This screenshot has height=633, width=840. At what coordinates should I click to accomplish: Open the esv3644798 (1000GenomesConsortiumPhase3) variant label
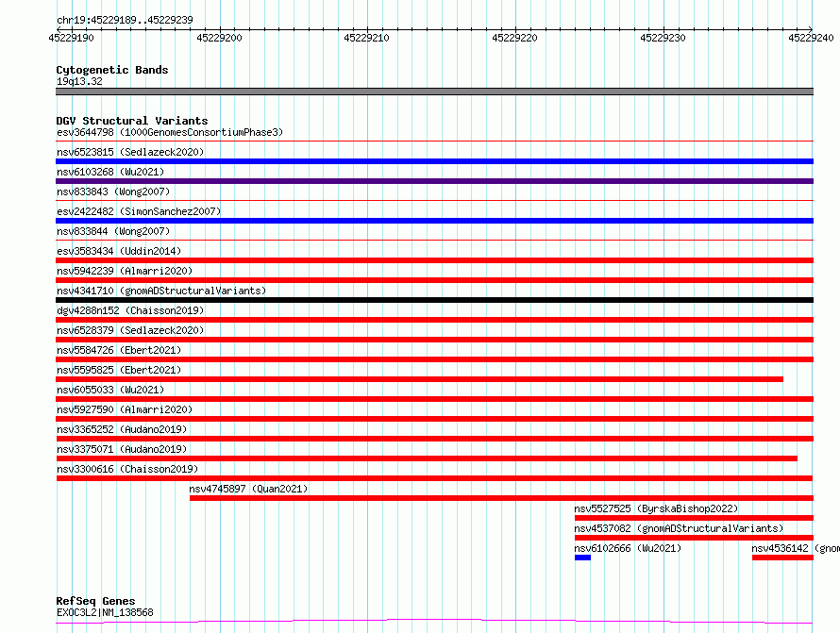point(170,132)
